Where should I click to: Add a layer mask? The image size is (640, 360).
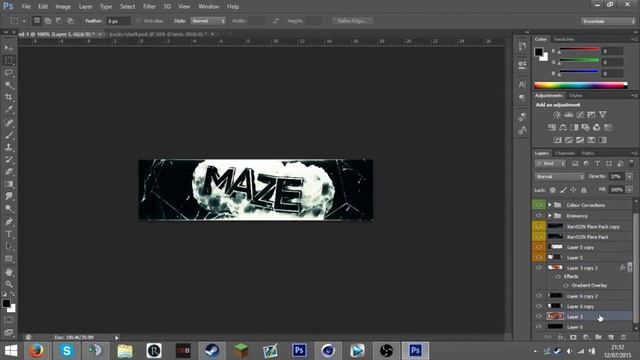tap(573, 338)
